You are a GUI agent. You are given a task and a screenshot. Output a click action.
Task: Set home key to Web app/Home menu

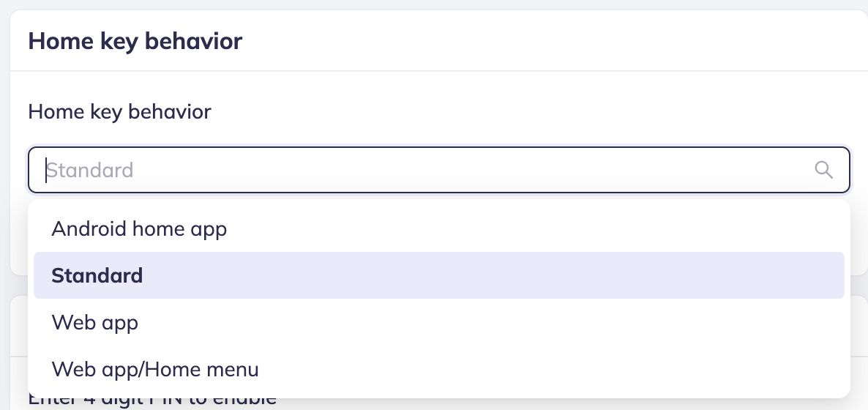(155, 369)
